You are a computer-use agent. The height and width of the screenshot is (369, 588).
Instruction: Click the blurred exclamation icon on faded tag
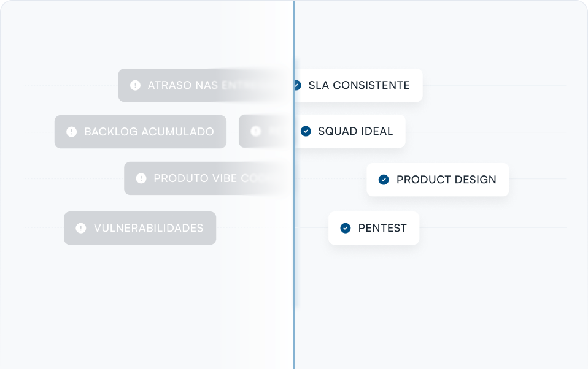coord(256,131)
